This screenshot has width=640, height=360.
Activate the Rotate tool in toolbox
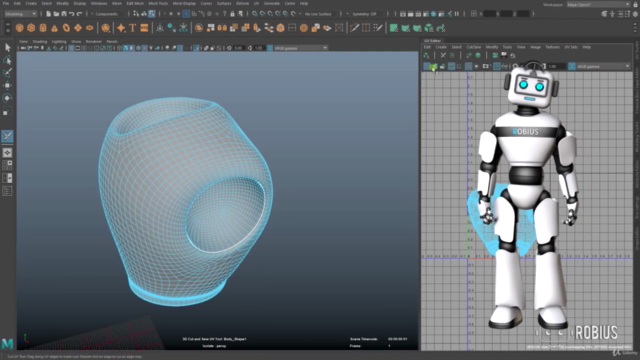click(x=7, y=98)
